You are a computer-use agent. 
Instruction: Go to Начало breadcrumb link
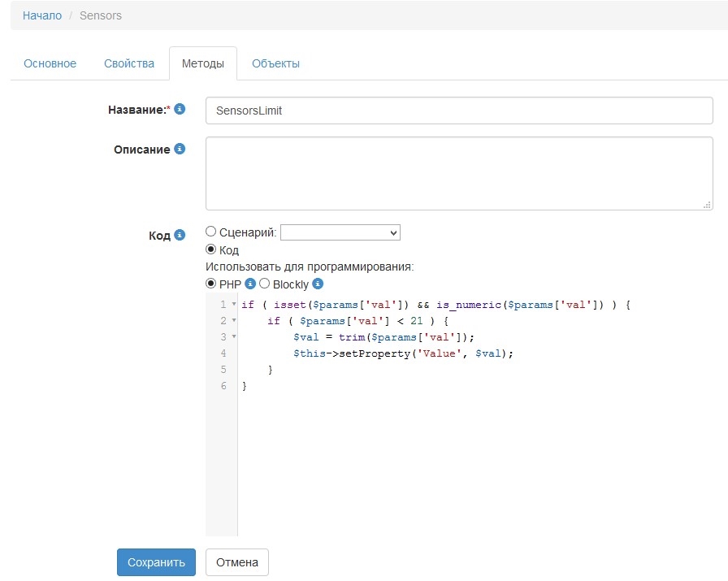point(42,15)
